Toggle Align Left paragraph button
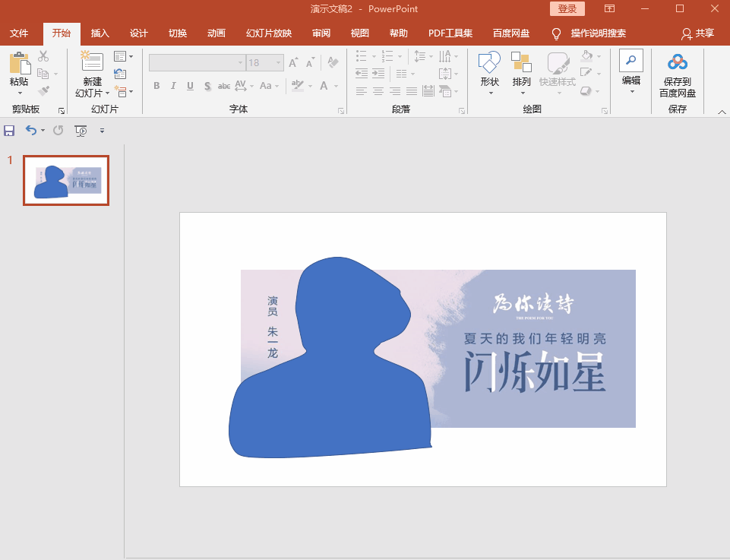The height and width of the screenshot is (560, 730). click(x=362, y=90)
